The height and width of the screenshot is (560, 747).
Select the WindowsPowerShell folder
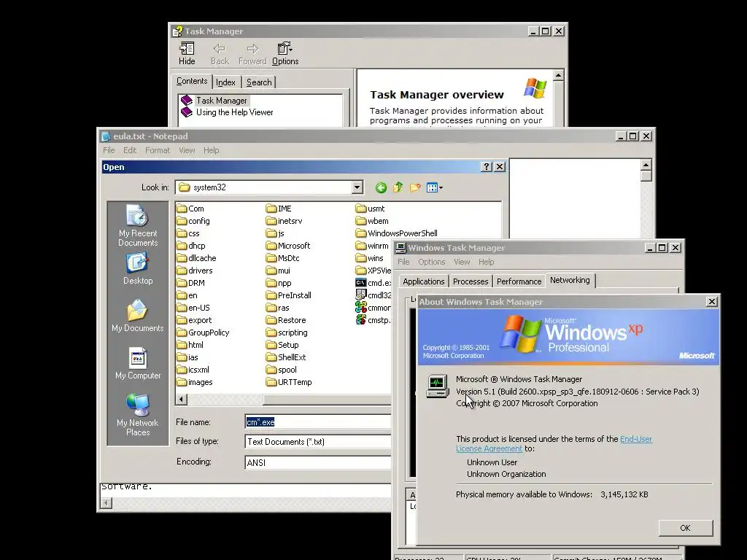[x=396, y=233]
